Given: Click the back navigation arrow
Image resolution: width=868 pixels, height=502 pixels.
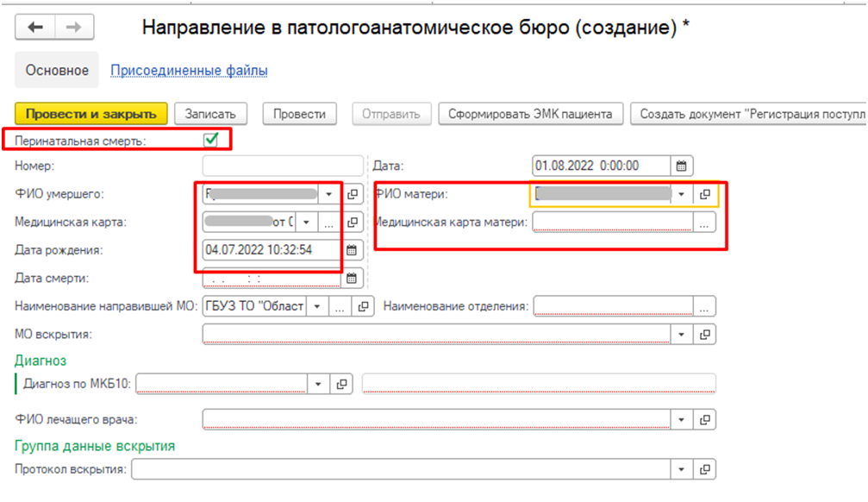Looking at the screenshot, I should 35,28.
